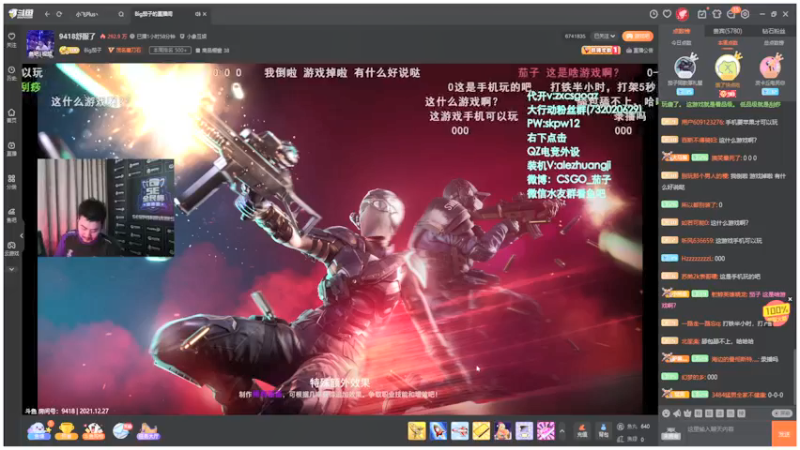Click the search magnifier icon

[121, 14]
